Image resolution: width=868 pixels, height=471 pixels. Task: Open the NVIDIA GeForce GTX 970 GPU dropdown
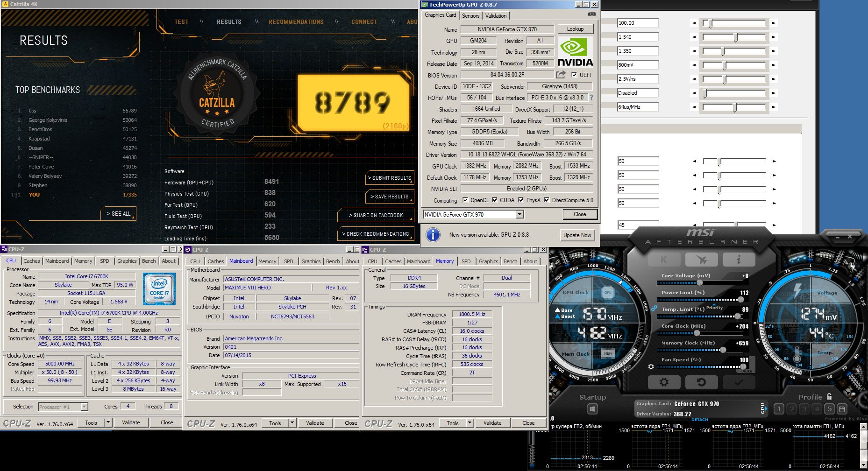coord(519,215)
